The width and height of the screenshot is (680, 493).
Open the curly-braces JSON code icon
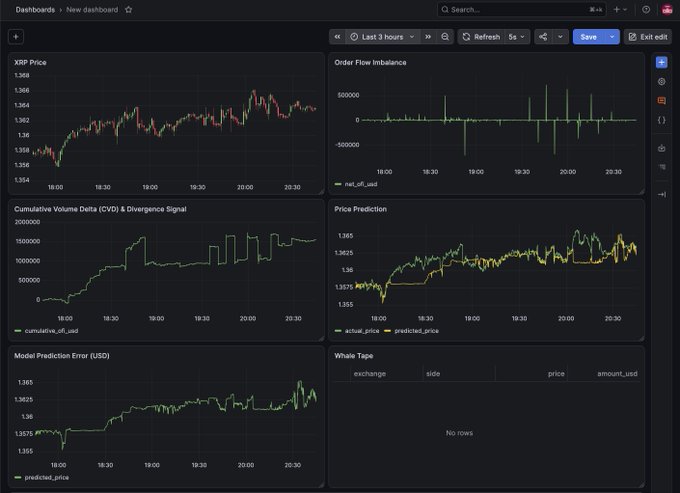coord(661,120)
